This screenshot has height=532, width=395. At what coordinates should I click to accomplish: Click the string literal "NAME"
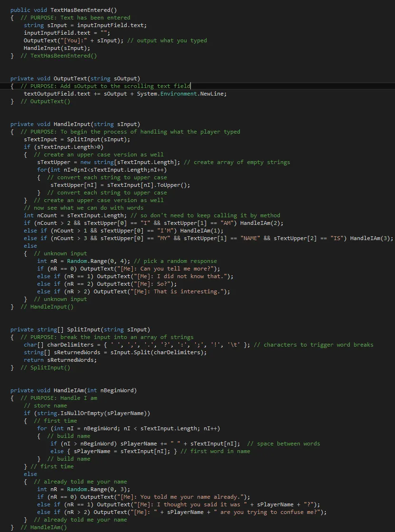(x=250, y=238)
